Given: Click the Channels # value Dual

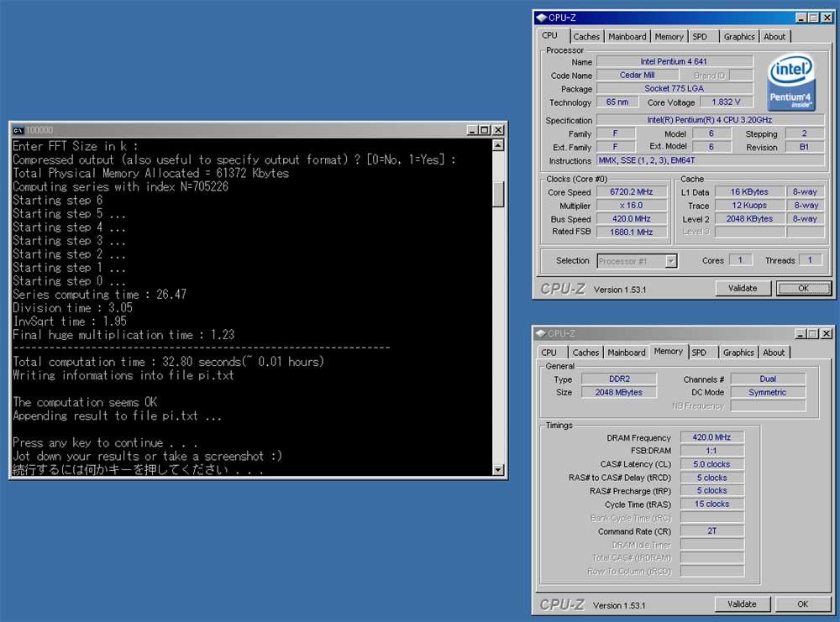Looking at the screenshot, I should click(x=768, y=379).
